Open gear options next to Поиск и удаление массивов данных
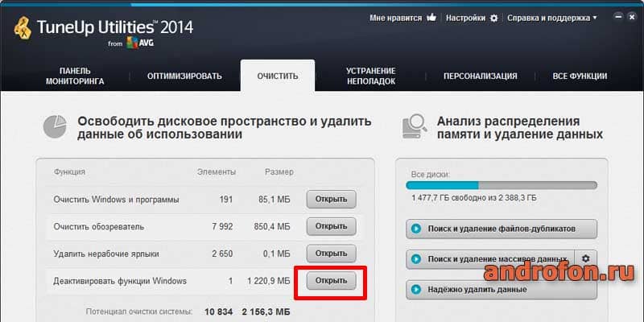Image resolution: width=644 pixels, height=322 pixels. [x=586, y=258]
